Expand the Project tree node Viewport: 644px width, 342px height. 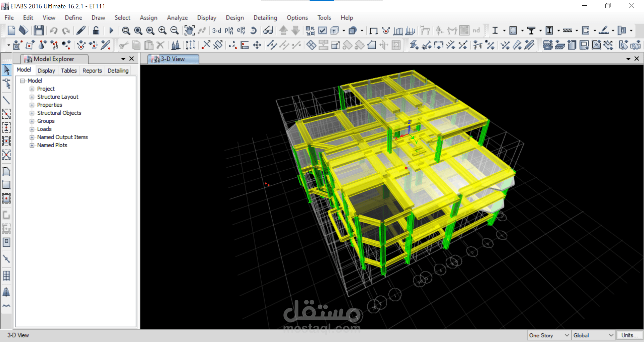[x=32, y=89]
